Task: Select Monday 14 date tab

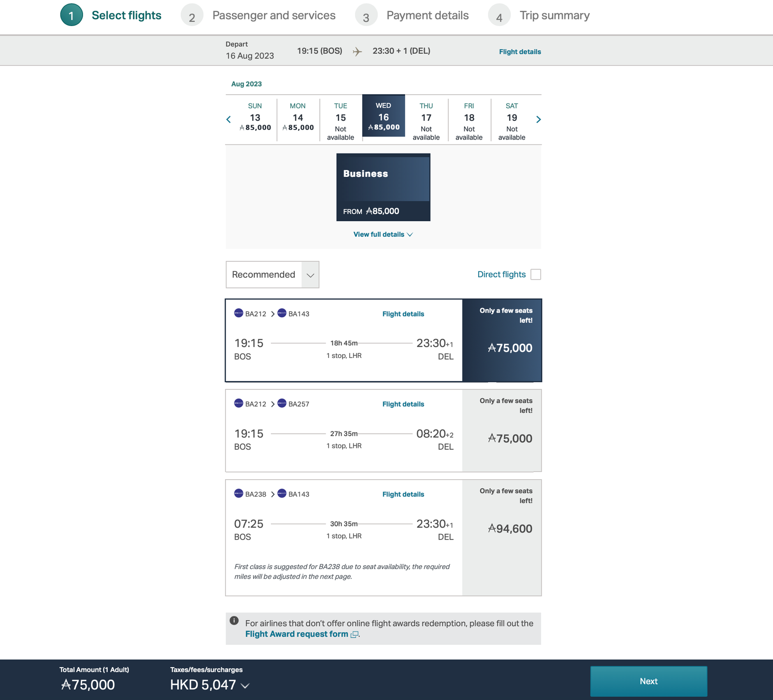Action: pos(298,119)
